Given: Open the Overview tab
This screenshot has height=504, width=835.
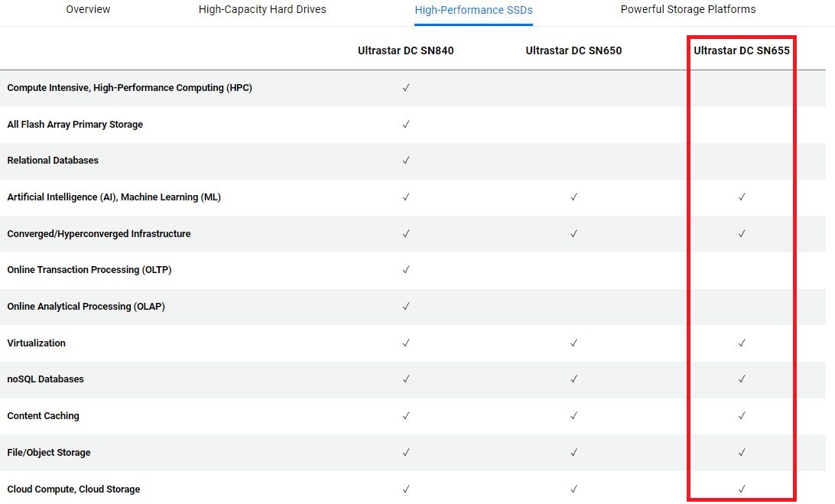Looking at the screenshot, I should pyautogui.click(x=88, y=10).
